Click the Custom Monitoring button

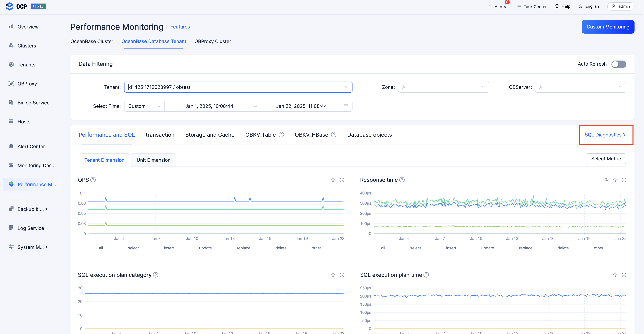tap(608, 27)
